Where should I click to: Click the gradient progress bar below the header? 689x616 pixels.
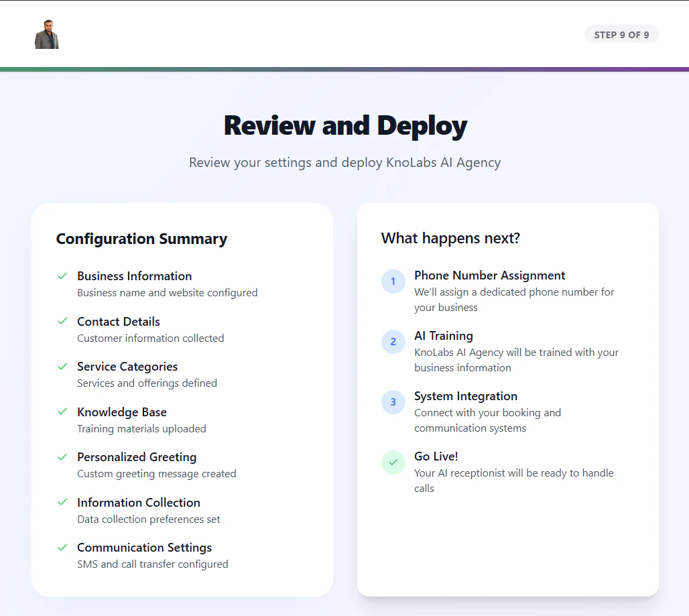344,67
